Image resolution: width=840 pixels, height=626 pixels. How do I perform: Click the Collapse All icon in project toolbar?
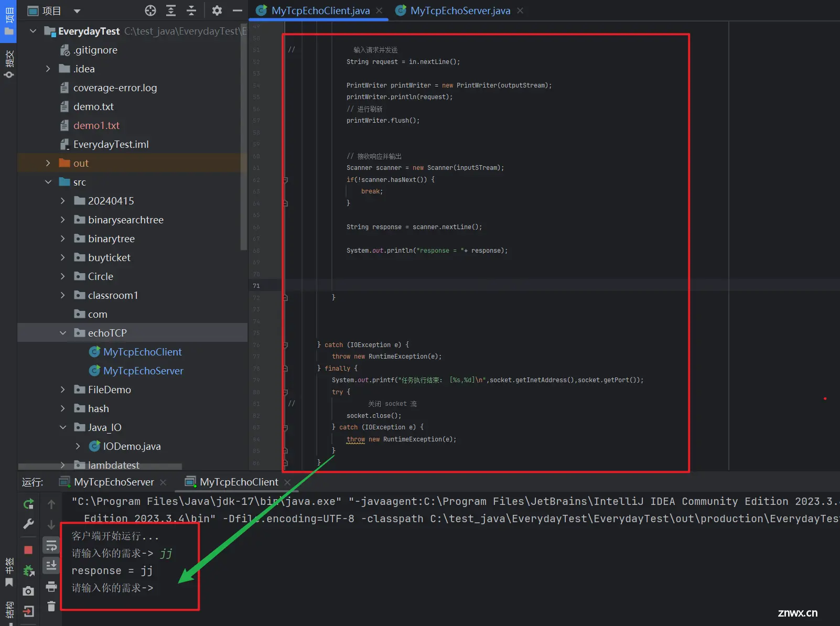191,10
